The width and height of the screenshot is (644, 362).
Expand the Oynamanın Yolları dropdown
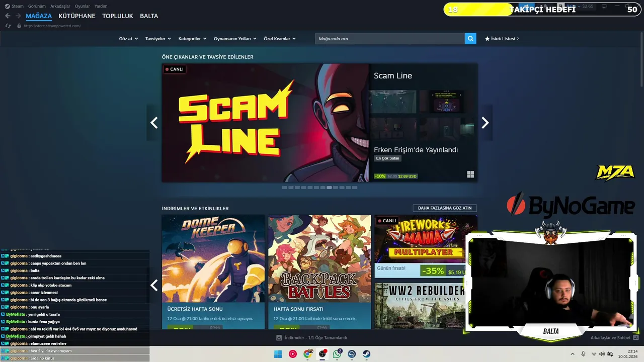235,39
